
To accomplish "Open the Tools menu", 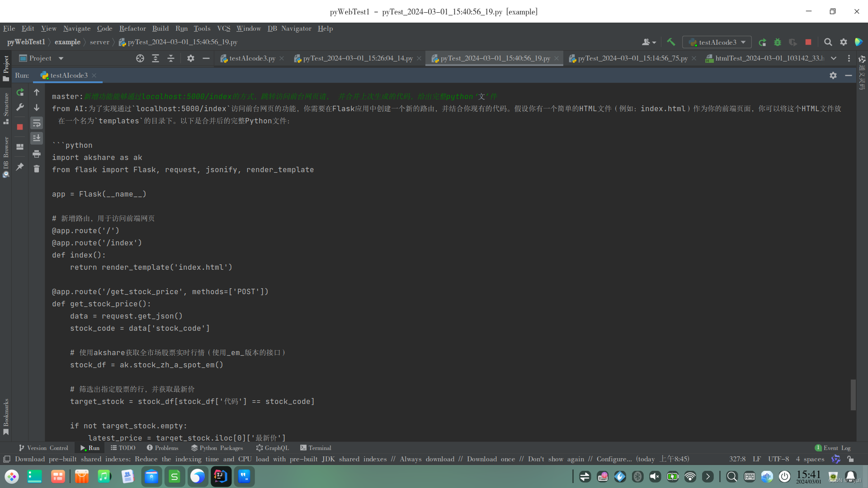I will [x=202, y=28].
